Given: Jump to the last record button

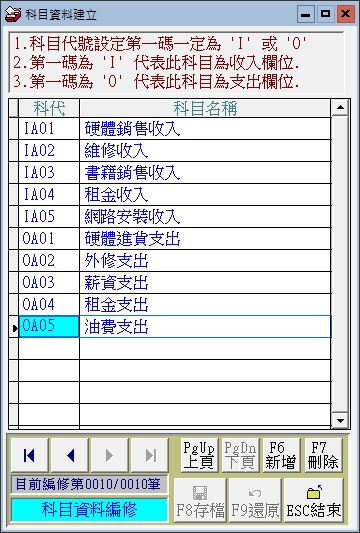Looking at the screenshot, I should coord(150,455).
